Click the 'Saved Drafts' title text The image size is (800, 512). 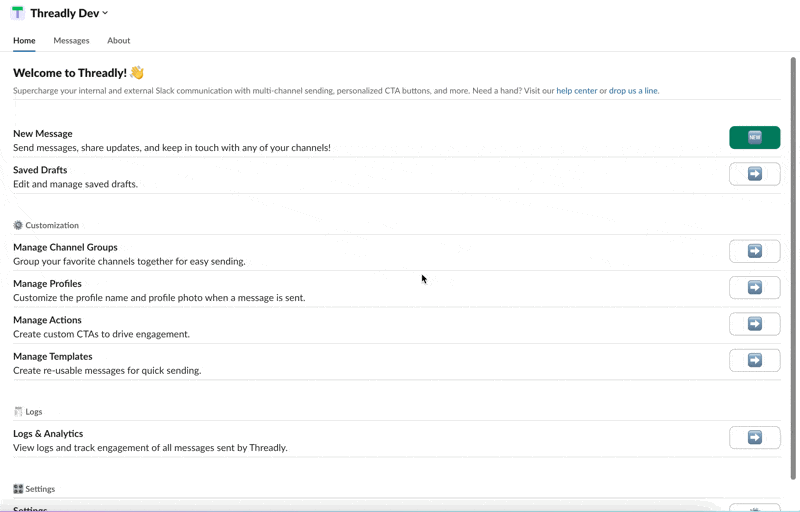[40, 170]
